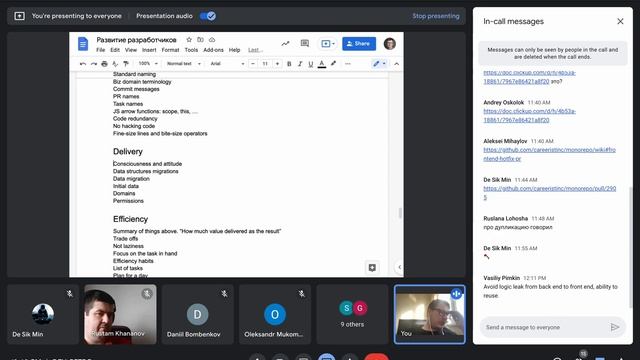Close the In-call messages panel

click(620, 21)
